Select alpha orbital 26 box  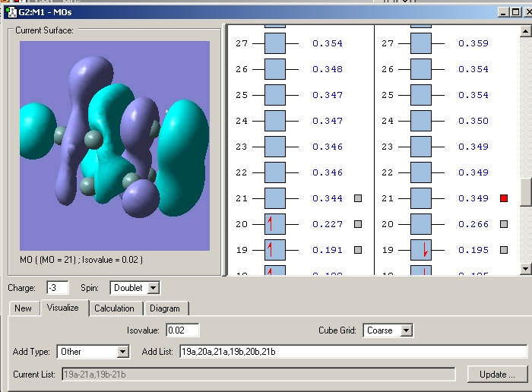tap(275, 69)
